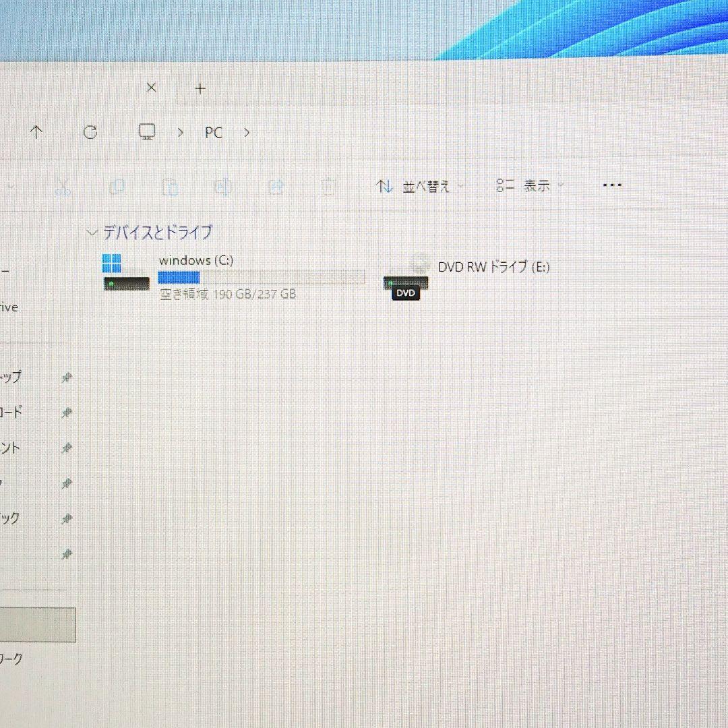The width and height of the screenshot is (728, 728).
Task: Click the PC breadcrumb chevron in the address bar
Action: (x=247, y=133)
